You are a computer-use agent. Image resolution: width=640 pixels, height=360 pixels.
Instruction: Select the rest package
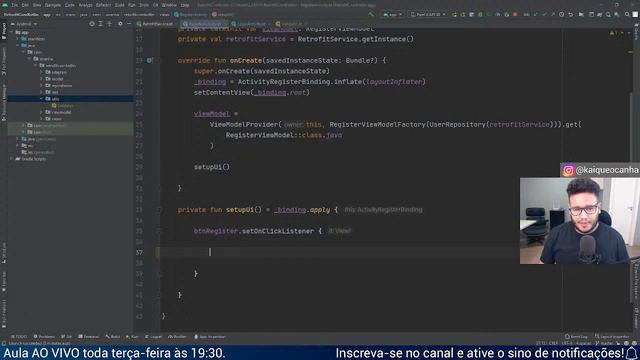pos(52,92)
